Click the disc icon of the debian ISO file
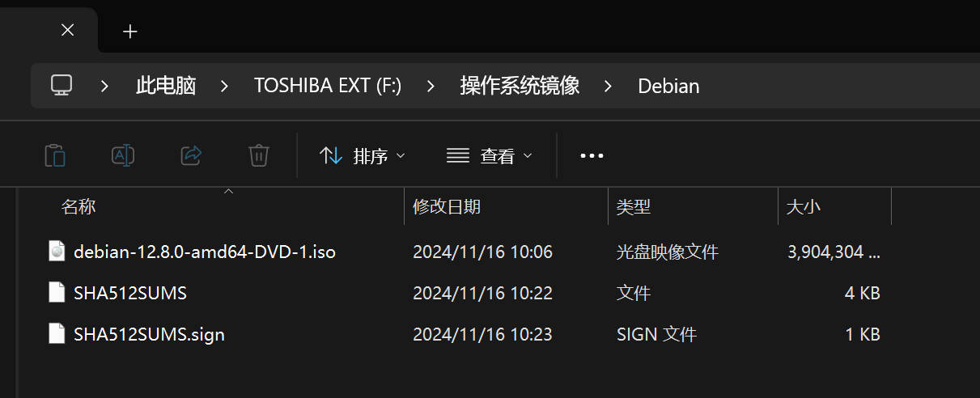The width and height of the screenshot is (980, 398). tap(57, 252)
